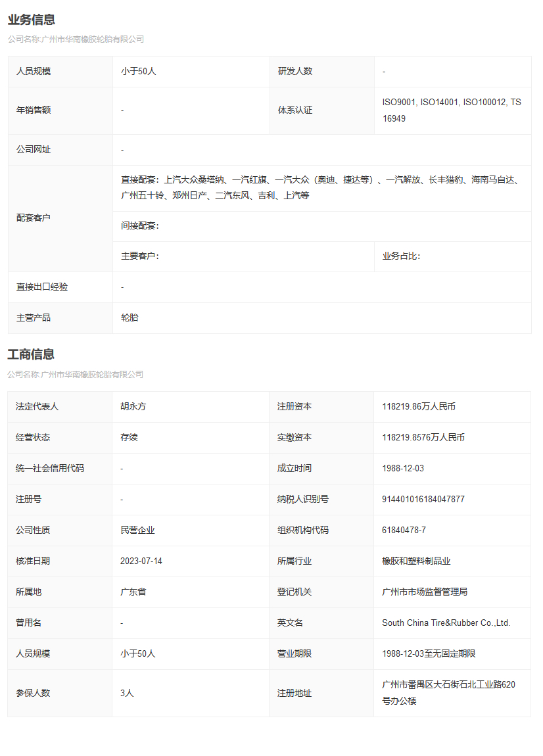Click the dash value beside 直接出口经验
543x756 pixels.
[x=122, y=288]
